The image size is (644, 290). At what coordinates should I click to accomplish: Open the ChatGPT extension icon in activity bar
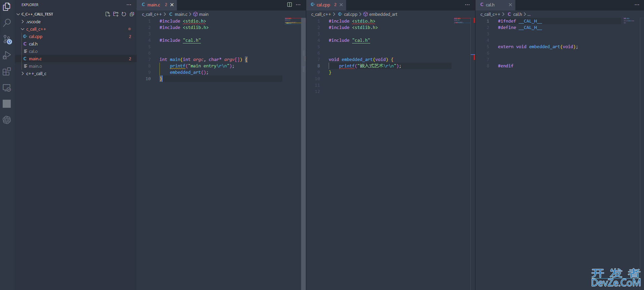[7, 120]
